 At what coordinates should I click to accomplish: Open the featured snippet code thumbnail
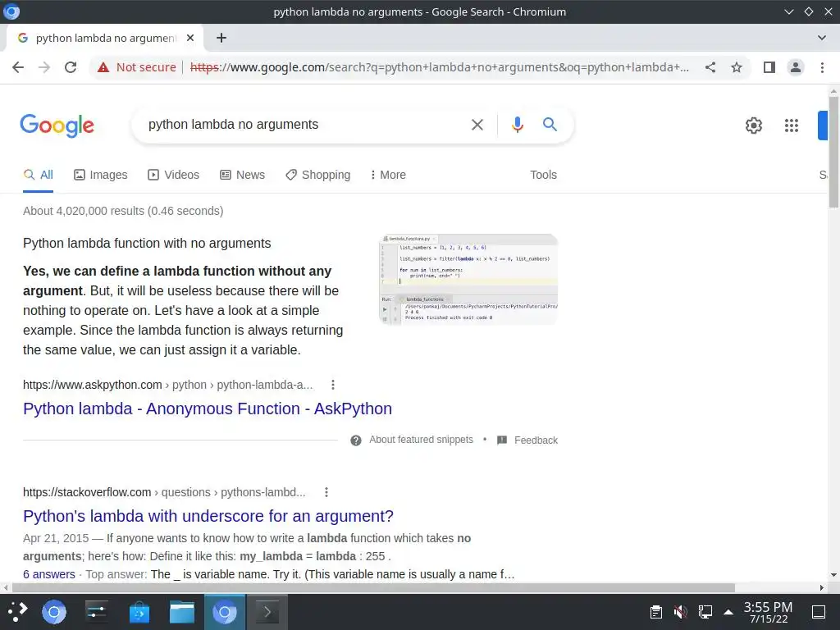tap(468, 279)
